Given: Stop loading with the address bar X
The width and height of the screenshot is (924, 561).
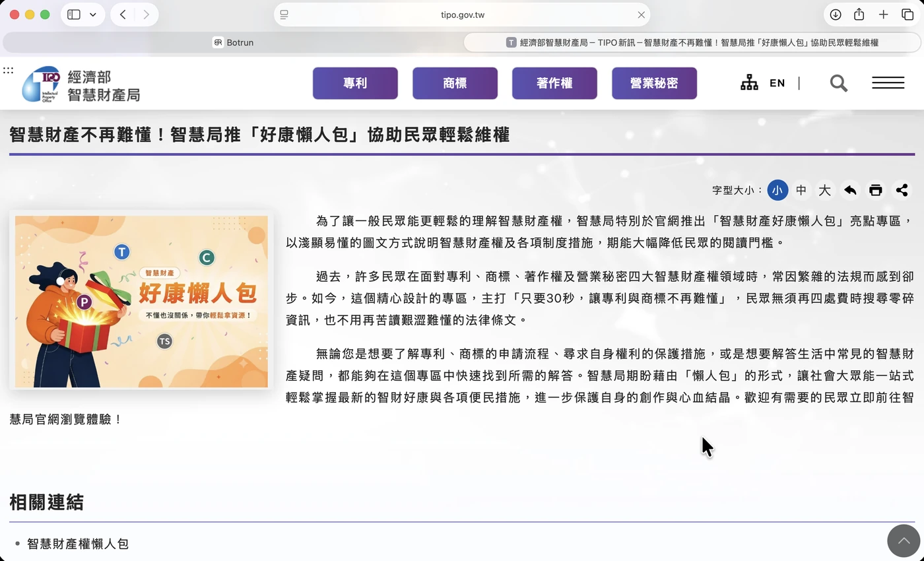Looking at the screenshot, I should [x=642, y=15].
